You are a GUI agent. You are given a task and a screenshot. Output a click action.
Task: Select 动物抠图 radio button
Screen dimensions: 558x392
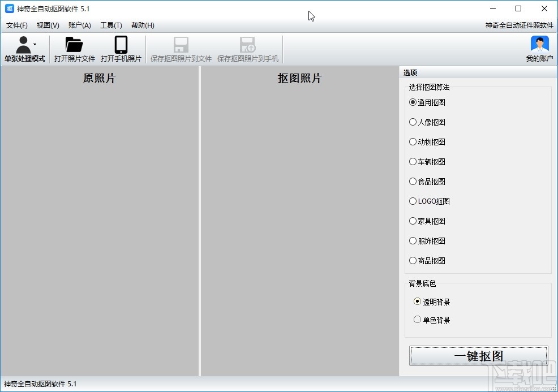[x=413, y=142]
